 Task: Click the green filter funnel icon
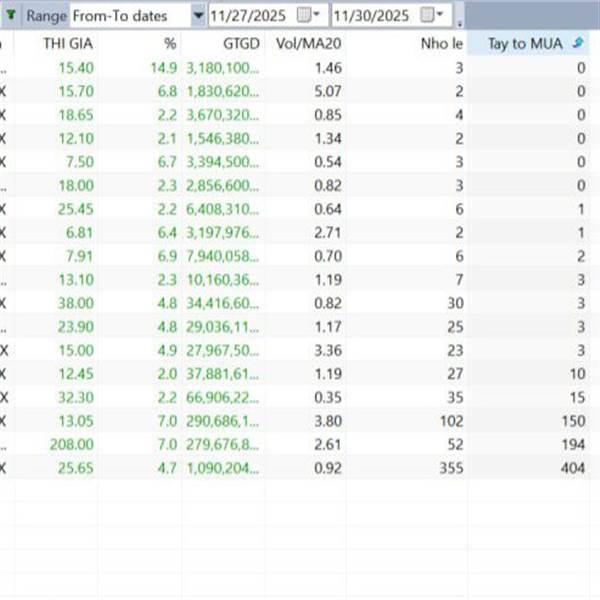11,15
